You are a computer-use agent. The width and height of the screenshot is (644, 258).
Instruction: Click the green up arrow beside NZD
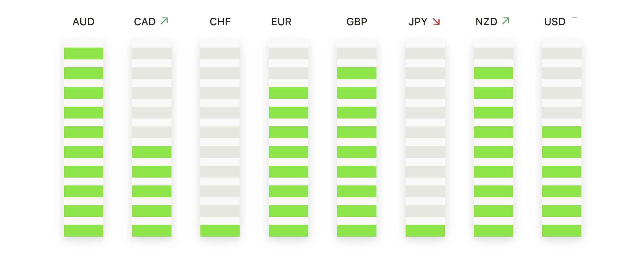coord(506,21)
